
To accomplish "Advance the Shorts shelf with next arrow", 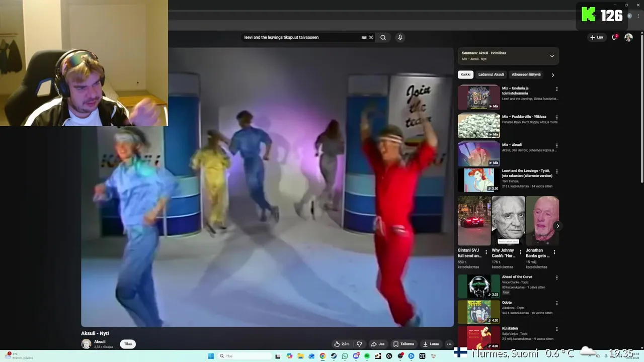I will [557, 226].
